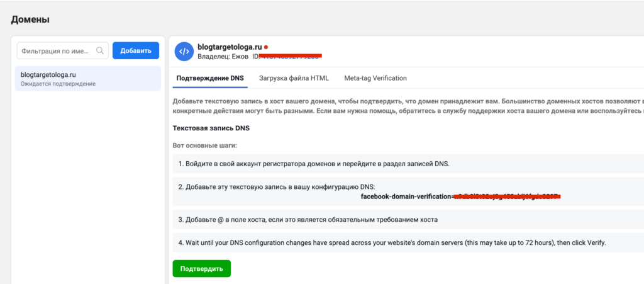Click step 4 about waiting 72 hours
The width and height of the screenshot is (644, 284).
tap(394, 243)
